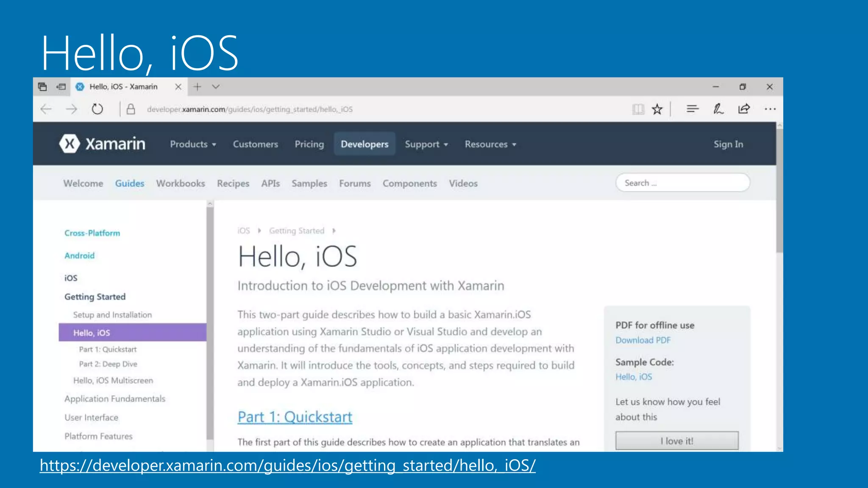Open the Samples section
The image size is (868, 488).
tap(309, 183)
